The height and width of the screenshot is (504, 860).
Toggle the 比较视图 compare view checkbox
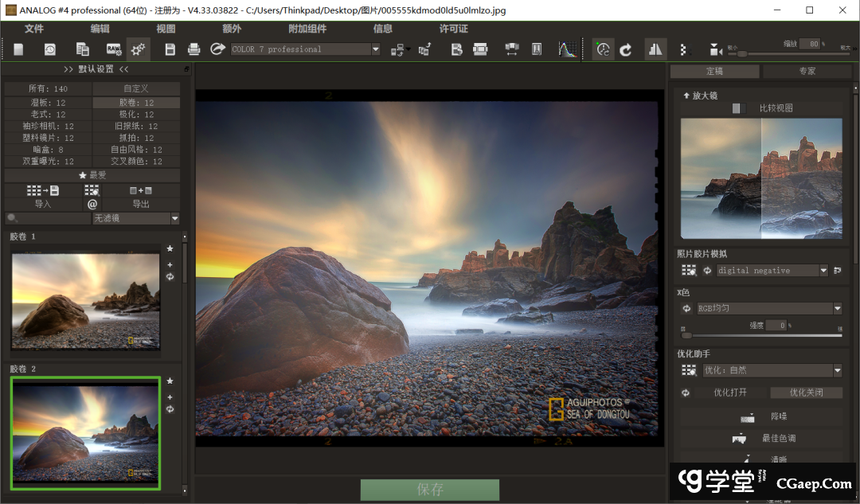click(737, 108)
